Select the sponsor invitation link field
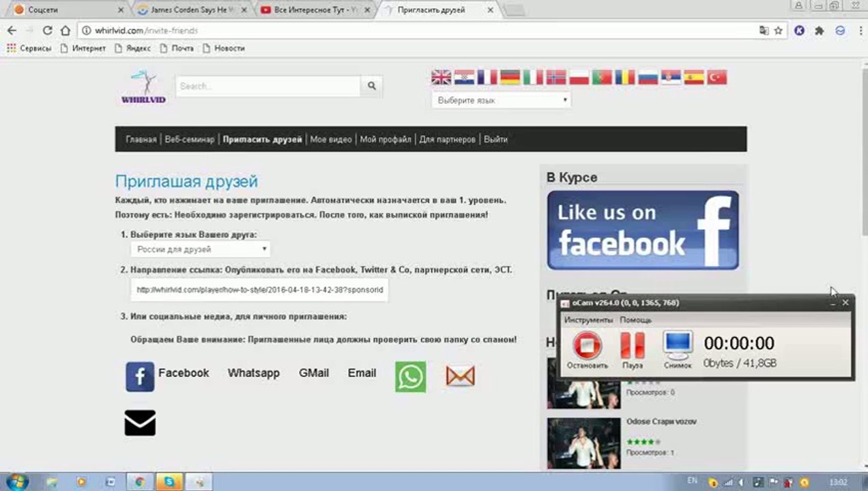This screenshot has width=868, height=491. point(259,290)
